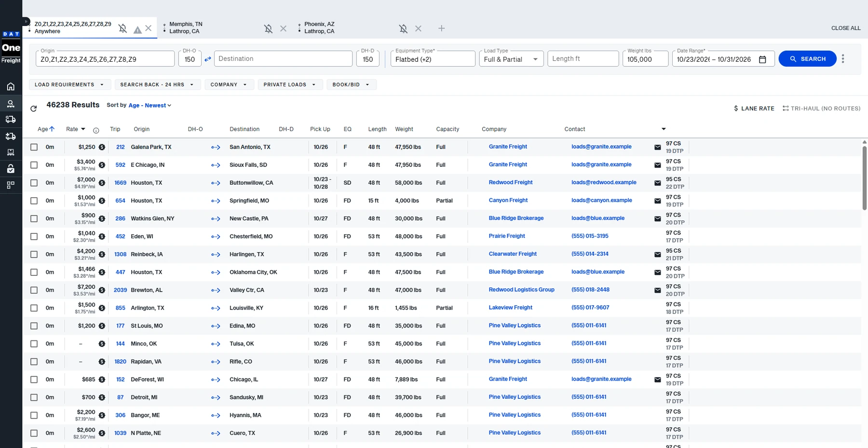Open the Home icon in the sidebar
The image size is (868, 448).
coord(11,87)
